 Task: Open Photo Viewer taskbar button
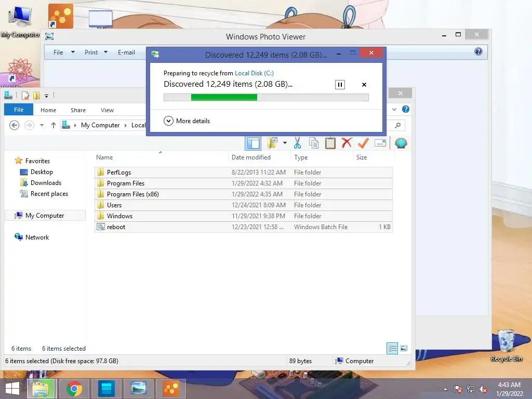[x=138, y=389]
